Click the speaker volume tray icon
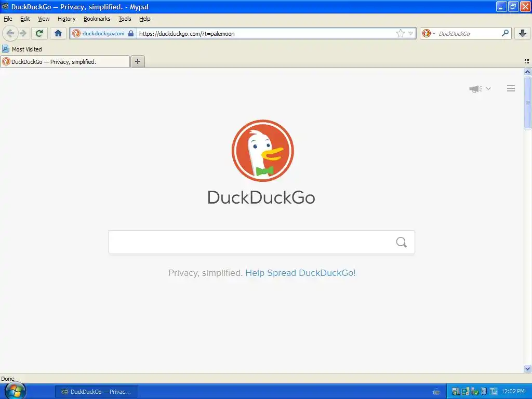This screenshot has width=532, height=399. pos(484,392)
